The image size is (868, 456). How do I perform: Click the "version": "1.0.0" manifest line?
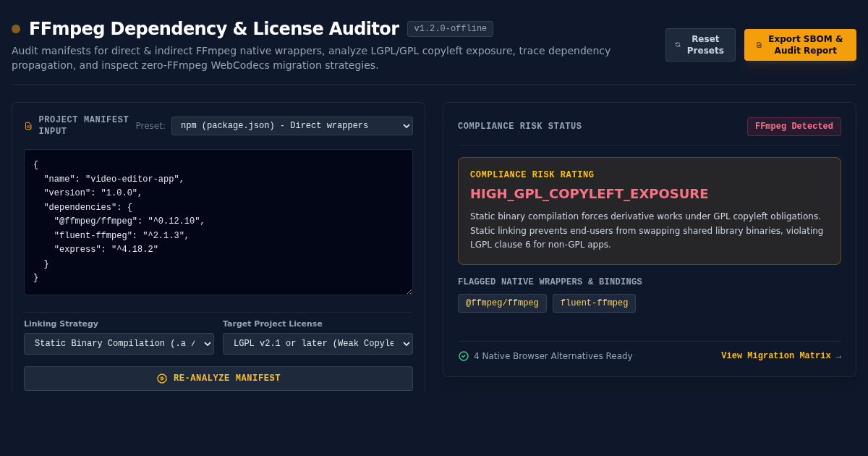click(x=93, y=193)
